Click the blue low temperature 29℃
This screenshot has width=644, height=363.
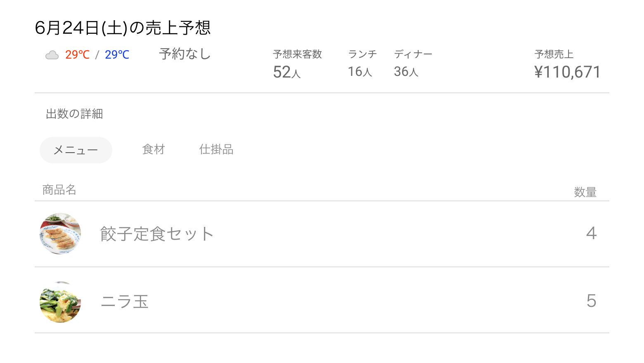(x=117, y=55)
